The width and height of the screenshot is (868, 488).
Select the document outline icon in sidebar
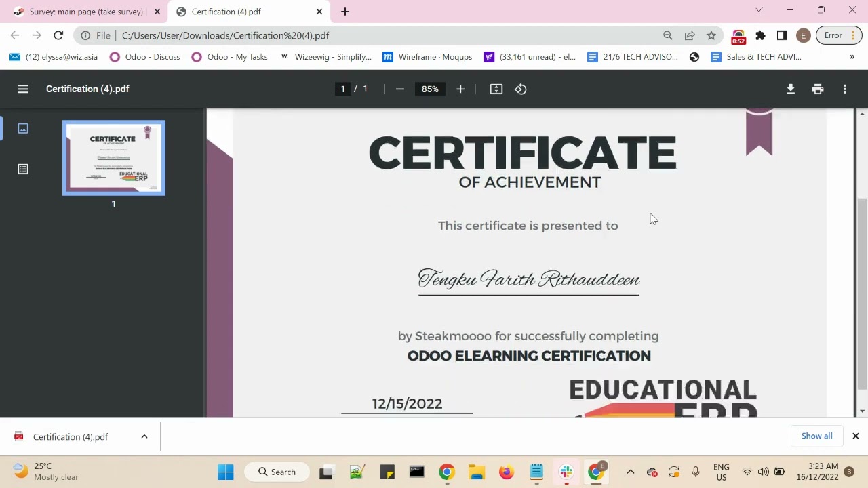[x=23, y=169]
